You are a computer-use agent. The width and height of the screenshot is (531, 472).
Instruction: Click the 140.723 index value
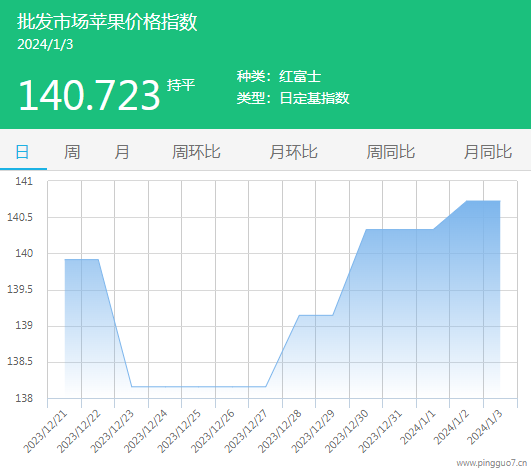[89, 95]
